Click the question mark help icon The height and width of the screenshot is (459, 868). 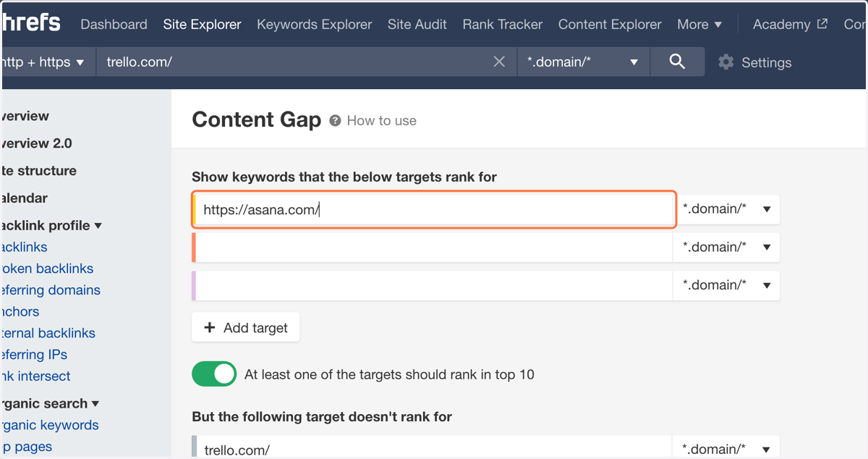tap(335, 121)
